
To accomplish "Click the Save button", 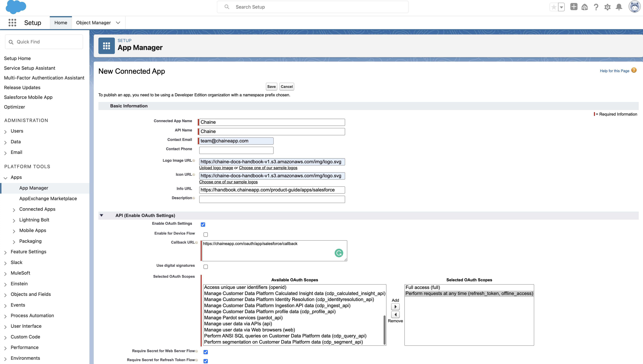I will coord(271,87).
